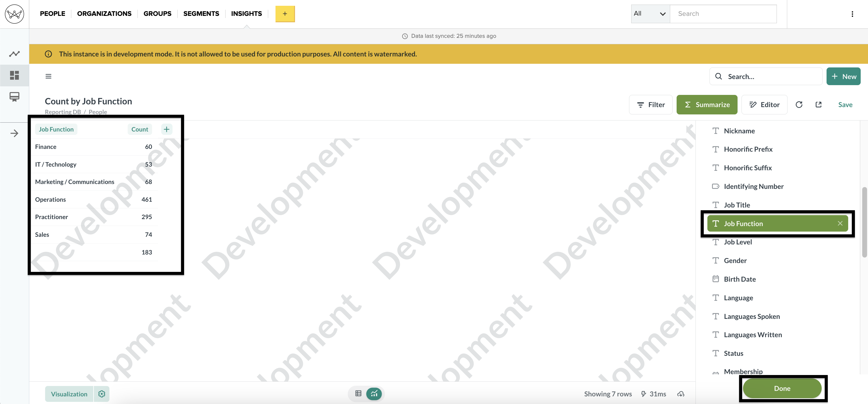Switch to chart view icon

tap(374, 394)
